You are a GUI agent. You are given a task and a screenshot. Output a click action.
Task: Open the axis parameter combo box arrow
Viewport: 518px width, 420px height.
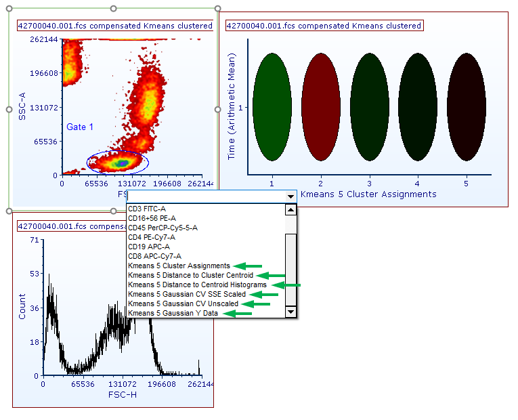pos(290,196)
